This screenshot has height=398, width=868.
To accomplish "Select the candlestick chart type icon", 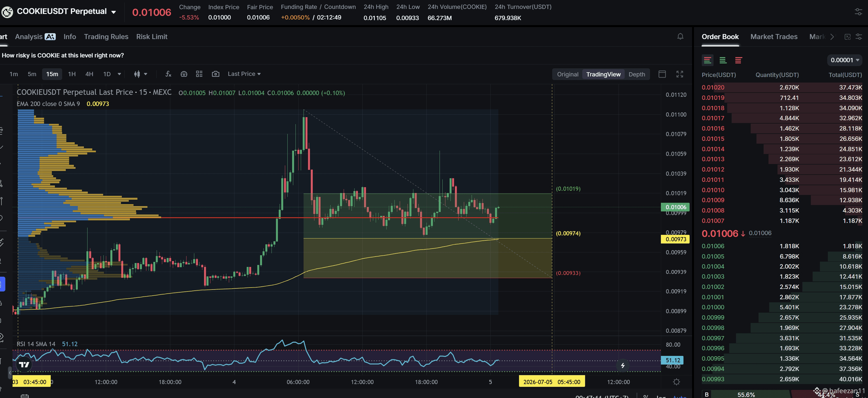I will tap(137, 74).
